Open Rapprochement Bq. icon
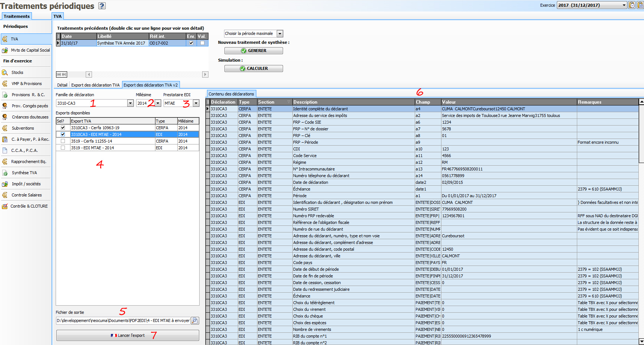 click(x=5, y=162)
